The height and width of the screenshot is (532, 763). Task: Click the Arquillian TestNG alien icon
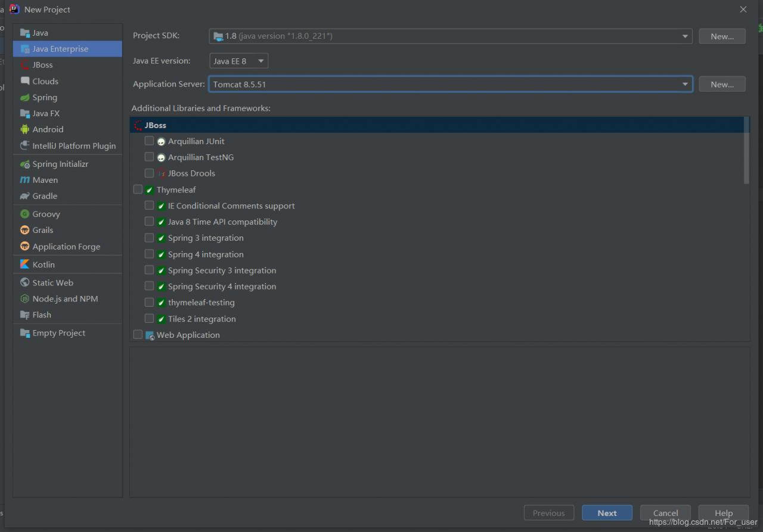[161, 158]
